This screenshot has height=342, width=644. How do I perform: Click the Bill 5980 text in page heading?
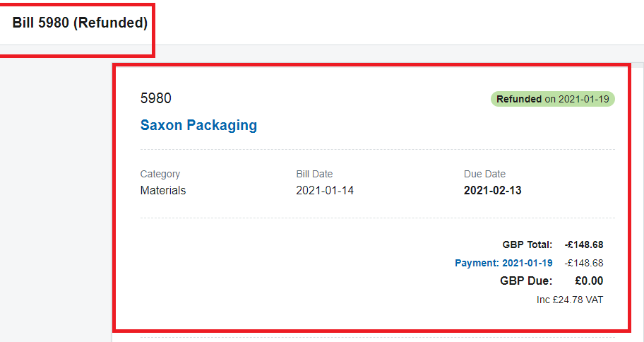[x=41, y=23]
